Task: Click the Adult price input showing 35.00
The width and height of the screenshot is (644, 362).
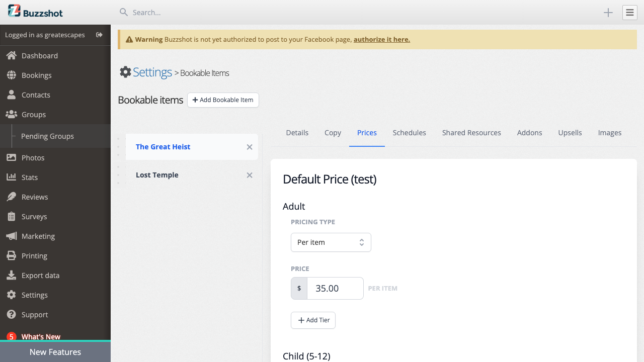Action: point(335,288)
